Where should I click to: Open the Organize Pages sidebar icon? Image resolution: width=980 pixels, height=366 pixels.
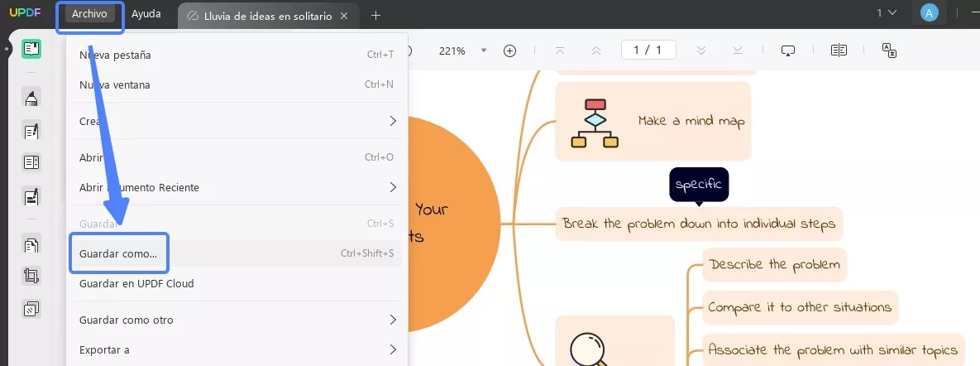tap(31, 245)
